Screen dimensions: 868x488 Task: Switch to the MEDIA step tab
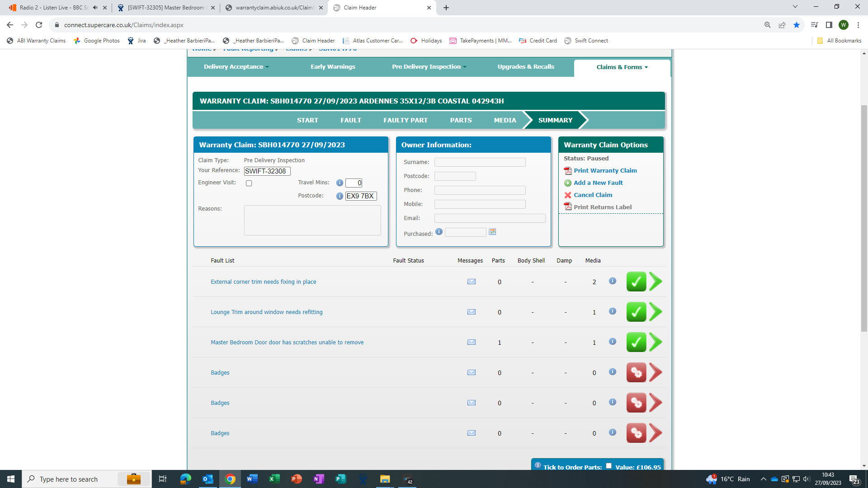coord(505,120)
